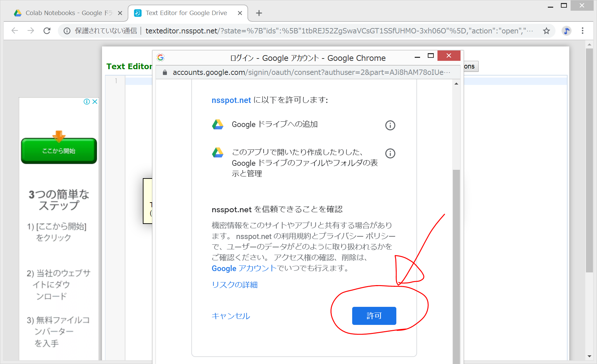597x364 pixels.
Task: Bookmark this page with the star icon
Action: pyautogui.click(x=546, y=31)
